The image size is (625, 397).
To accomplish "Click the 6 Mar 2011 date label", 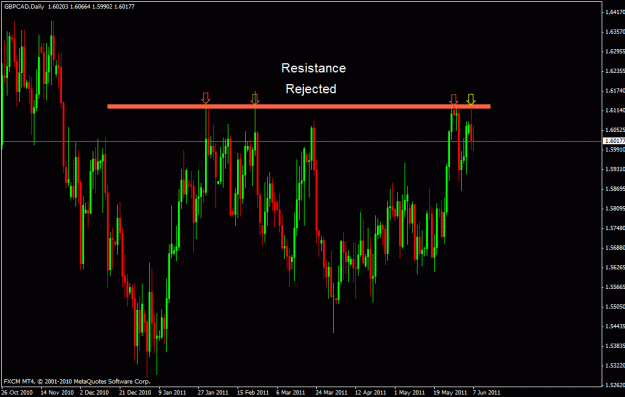I will pos(291,393).
